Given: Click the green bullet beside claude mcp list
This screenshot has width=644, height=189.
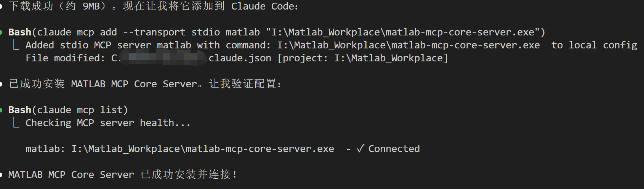Looking at the screenshot, I should 2,110.
